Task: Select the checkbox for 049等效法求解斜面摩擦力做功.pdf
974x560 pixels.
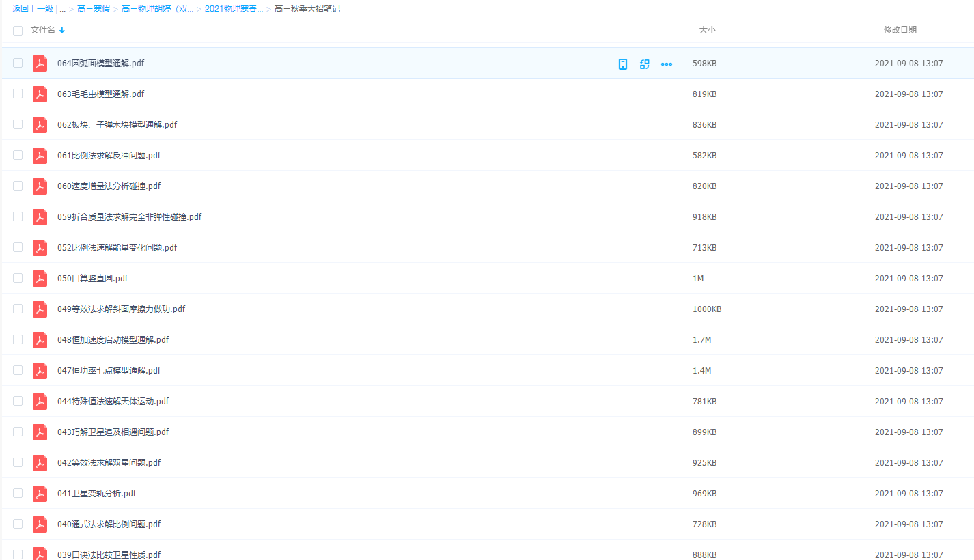Action: tap(18, 309)
